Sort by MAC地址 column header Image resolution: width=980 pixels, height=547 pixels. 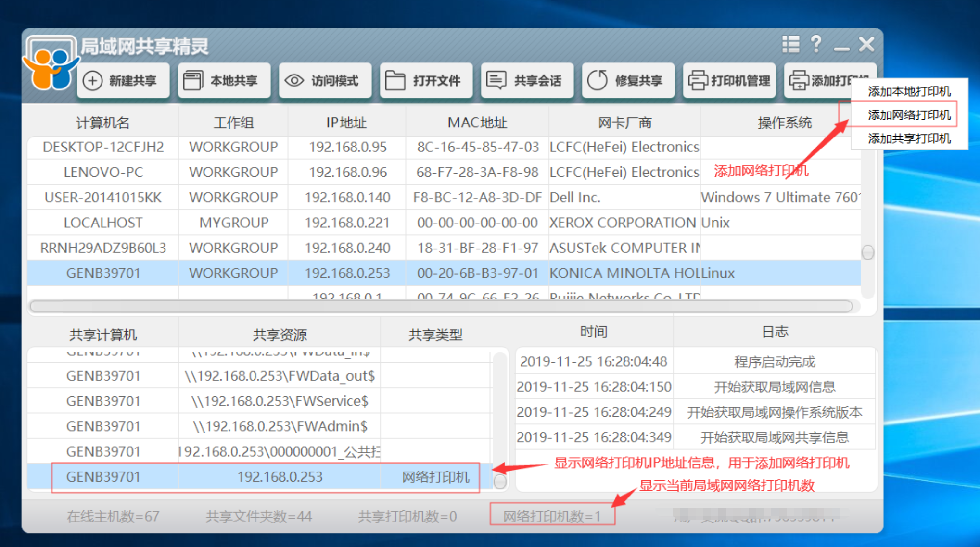tap(477, 123)
